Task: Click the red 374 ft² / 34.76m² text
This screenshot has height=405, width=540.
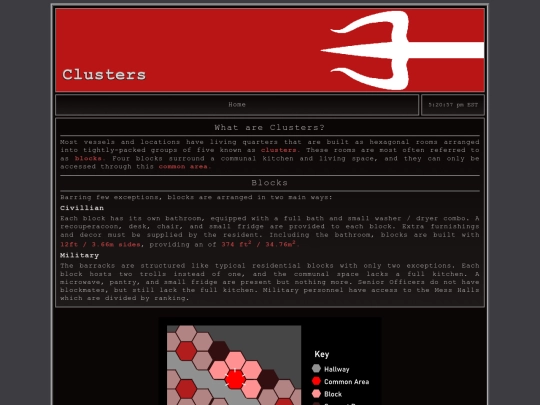Action: point(260,244)
